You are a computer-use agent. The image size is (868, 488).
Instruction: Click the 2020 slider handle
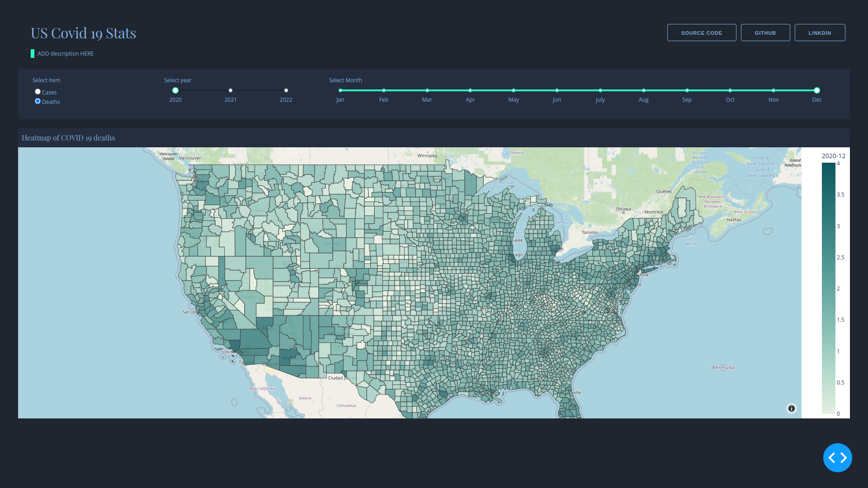click(175, 90)
